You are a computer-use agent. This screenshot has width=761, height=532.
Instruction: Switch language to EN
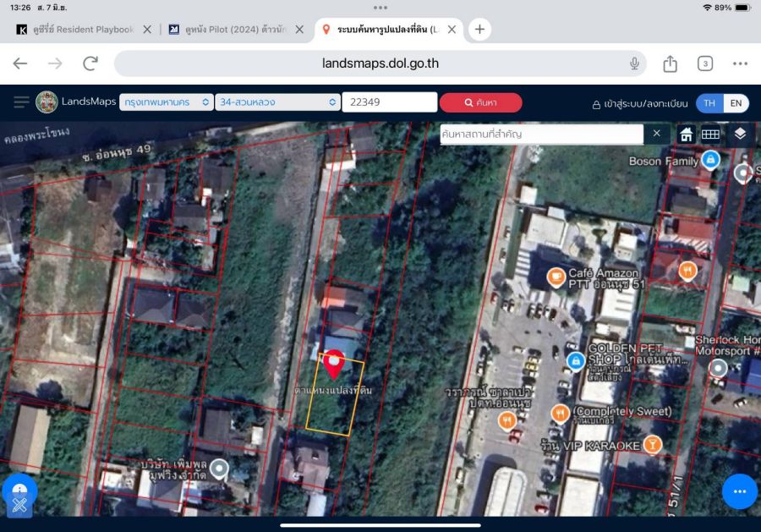tap(736, 103)
